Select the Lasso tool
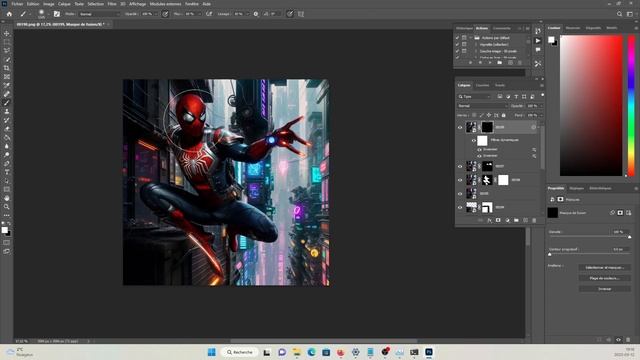The width and height of the screenshot is (640, 360). pyautogui.click(x=7, y=51)
